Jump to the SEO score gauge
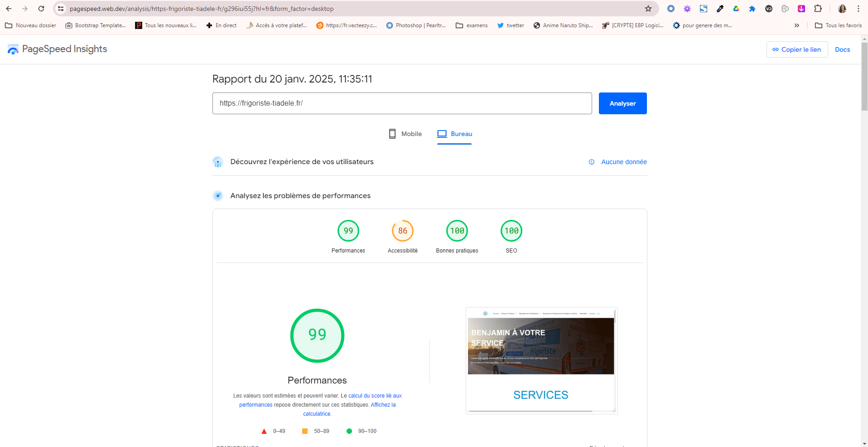The height and width of the screenshot is (447, 868). coord(511,231)
